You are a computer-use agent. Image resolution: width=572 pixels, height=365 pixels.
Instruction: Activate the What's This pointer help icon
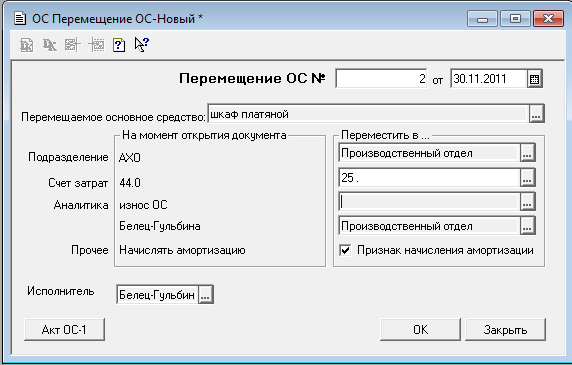[x=142, y=44]
